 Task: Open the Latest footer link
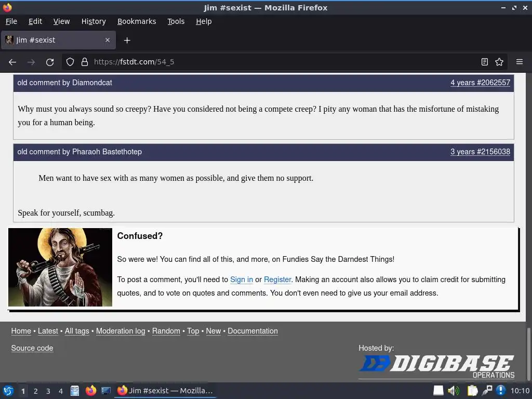tap(48, 331)
